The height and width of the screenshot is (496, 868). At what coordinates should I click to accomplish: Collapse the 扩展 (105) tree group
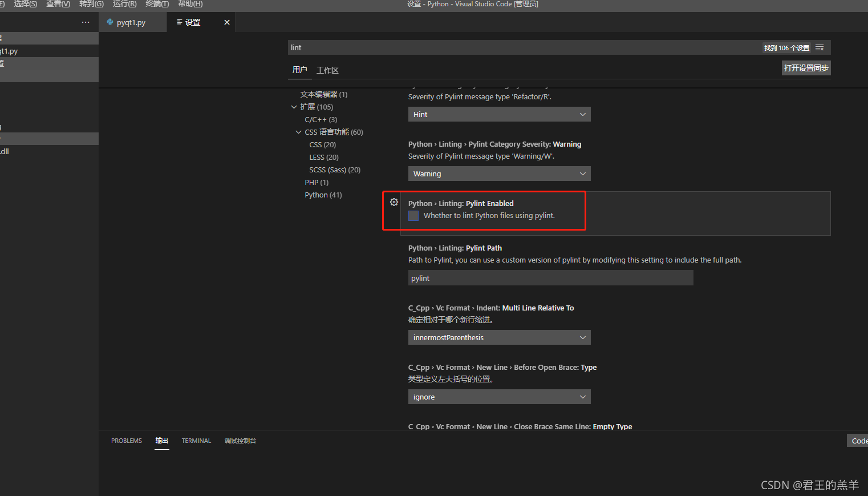[294, 107]
